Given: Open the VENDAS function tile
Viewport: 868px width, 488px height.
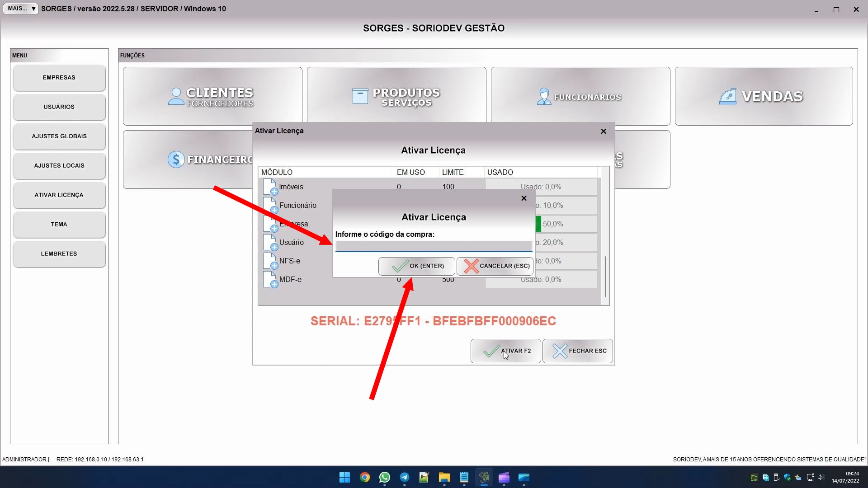Looking at the screenshot, I should click(x=764, y=96).
